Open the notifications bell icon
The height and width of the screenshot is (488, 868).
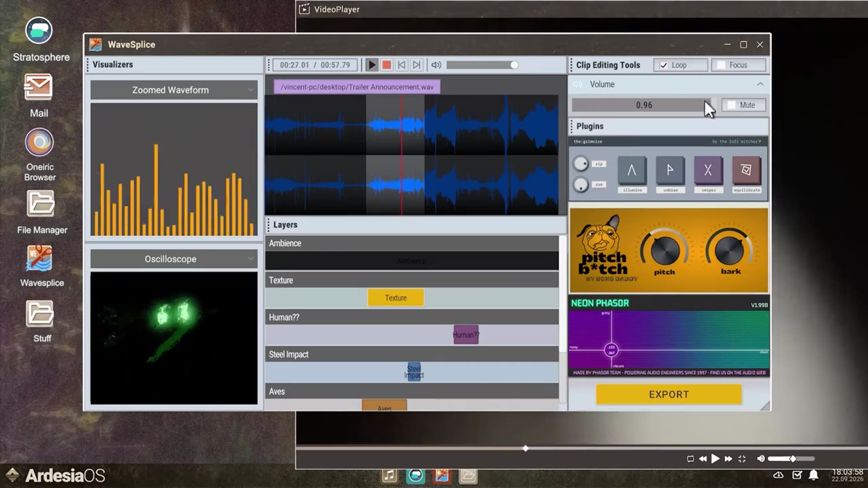point(814,475)
